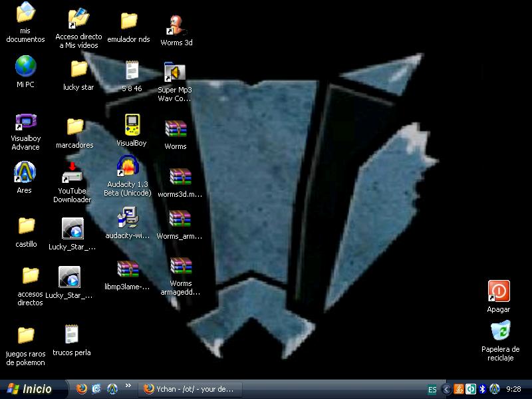Expand the quick launch overflow chevron
The image size is (532, 399).
pyautogui.click(x=128, y=386)
